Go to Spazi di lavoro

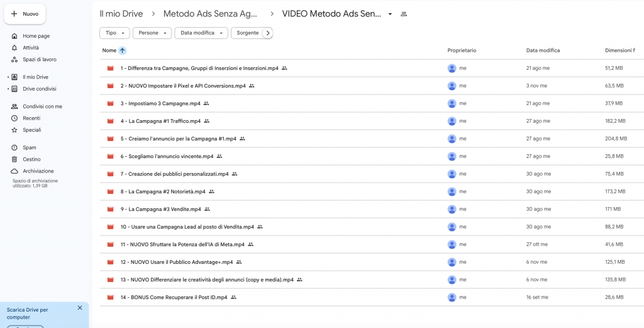point(39,60)
